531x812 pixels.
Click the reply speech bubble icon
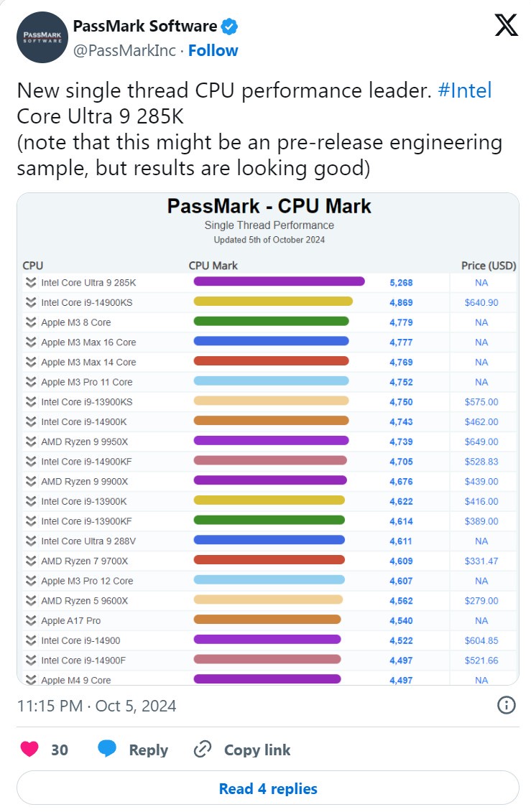pyautogui.click(x=107, y=750)
